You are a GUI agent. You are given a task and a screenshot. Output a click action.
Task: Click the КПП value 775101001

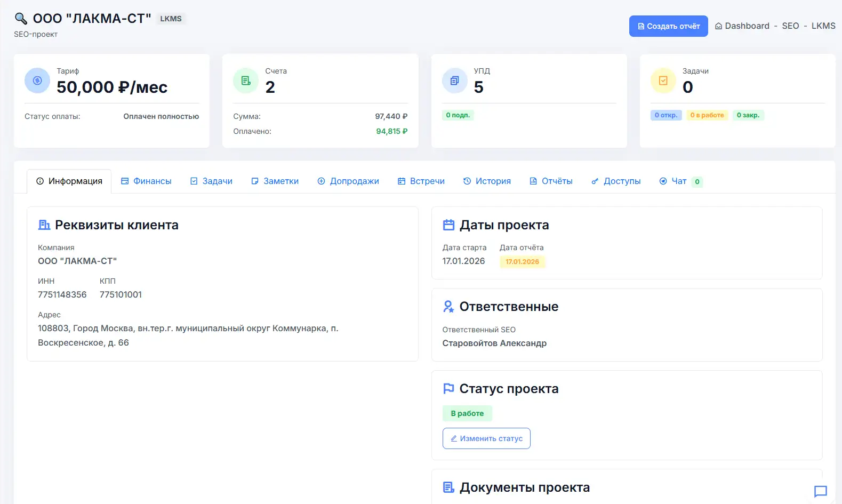tap(121, 294)
